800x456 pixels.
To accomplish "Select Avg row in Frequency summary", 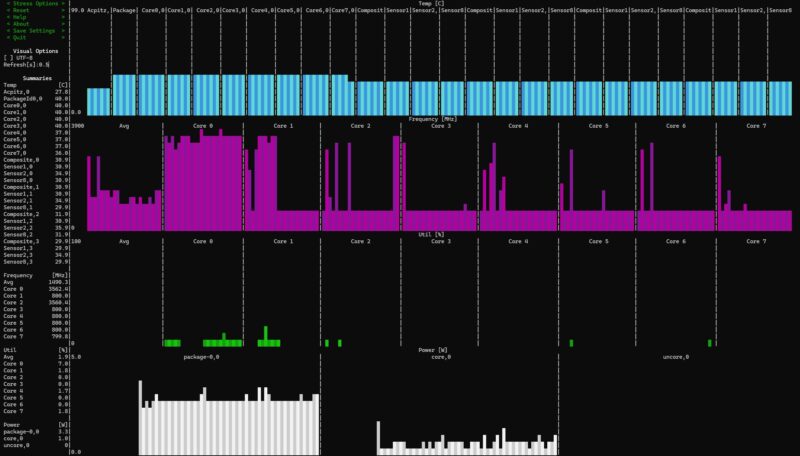I will (x=36, y=282).
